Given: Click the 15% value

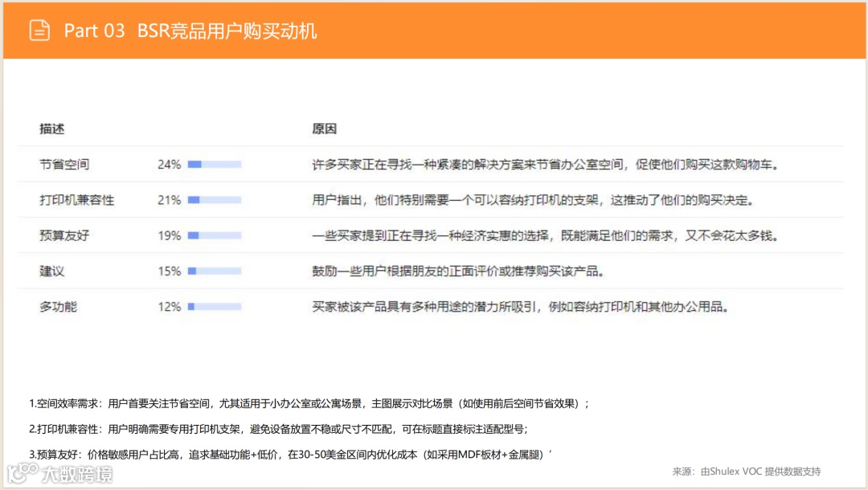Looking at the screenshot, I should (170, 271).
